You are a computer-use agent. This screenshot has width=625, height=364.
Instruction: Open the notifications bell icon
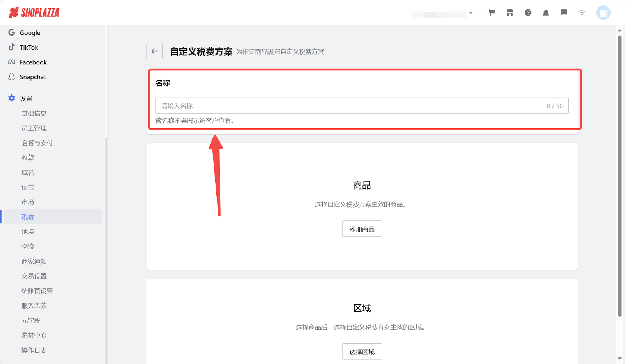point(546,12)
